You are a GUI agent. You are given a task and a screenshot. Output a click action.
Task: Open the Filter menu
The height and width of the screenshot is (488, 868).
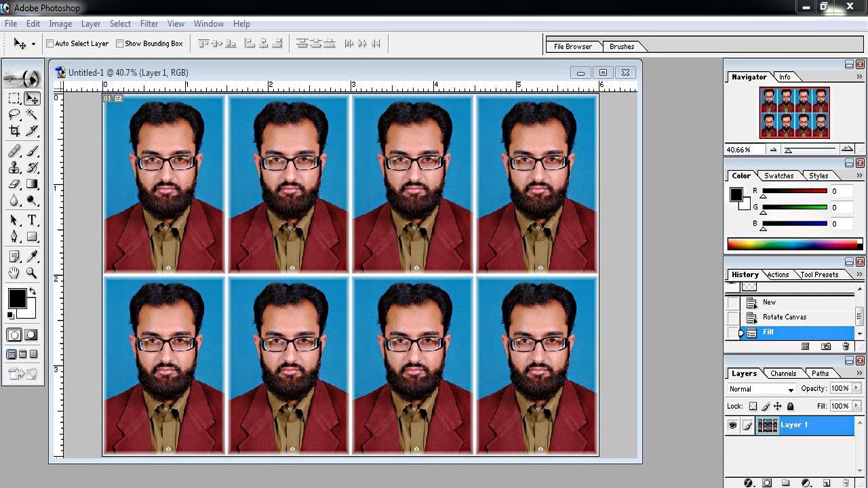[149, 24]
